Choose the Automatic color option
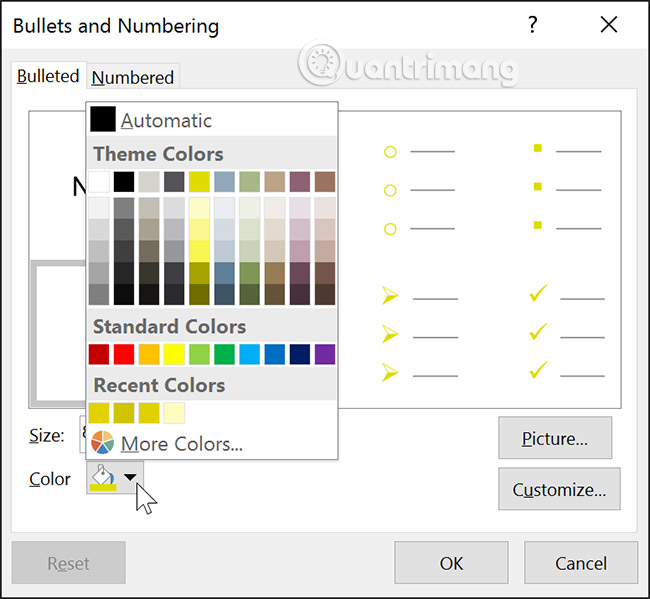 (x=212, y=120)
